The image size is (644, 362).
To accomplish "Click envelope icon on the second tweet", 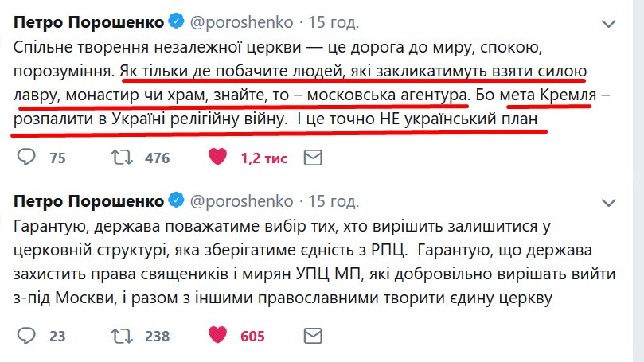I will point(314,336).
